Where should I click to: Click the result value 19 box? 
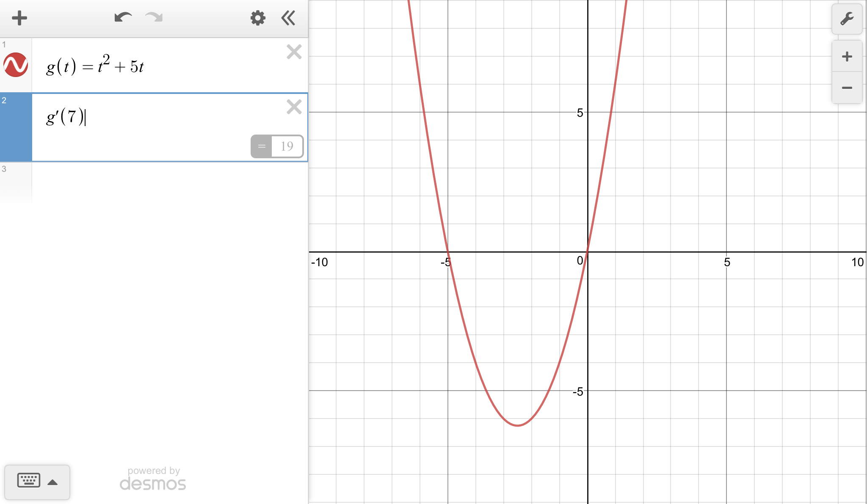coord(287,146)
